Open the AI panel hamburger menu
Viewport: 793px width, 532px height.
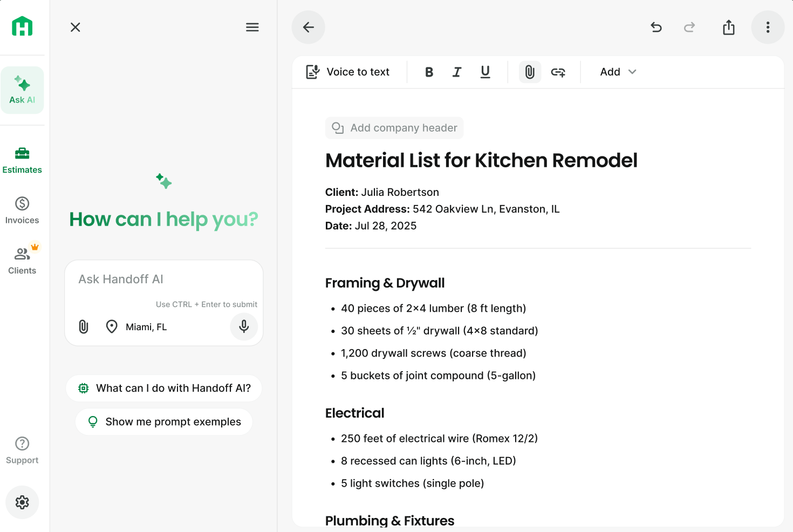[252, 27]
